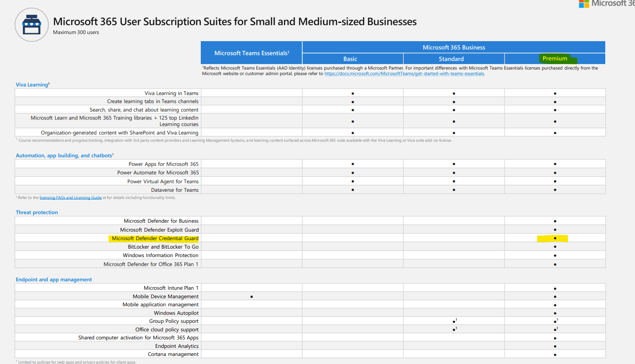Click the page title Microsoft 365 User Subscription Suites
Image resolution: width=635 pixels, height=364 pixels.
click(235, 22)
